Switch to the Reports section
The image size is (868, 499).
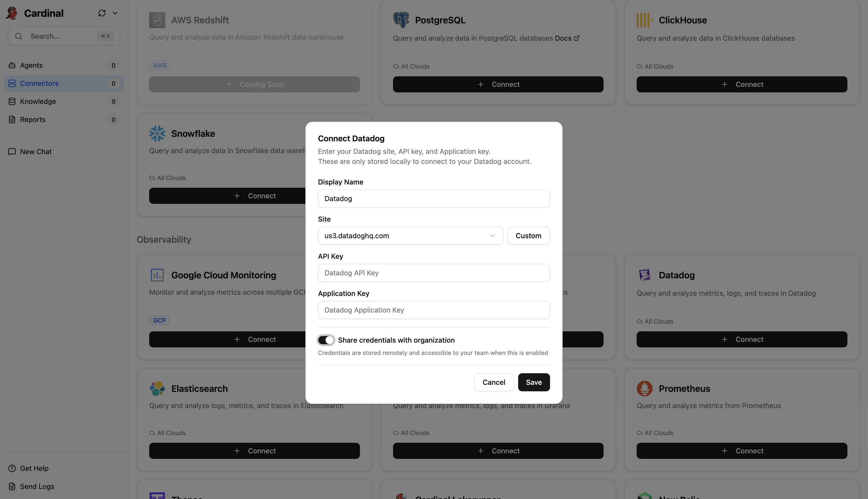point(33,119)
